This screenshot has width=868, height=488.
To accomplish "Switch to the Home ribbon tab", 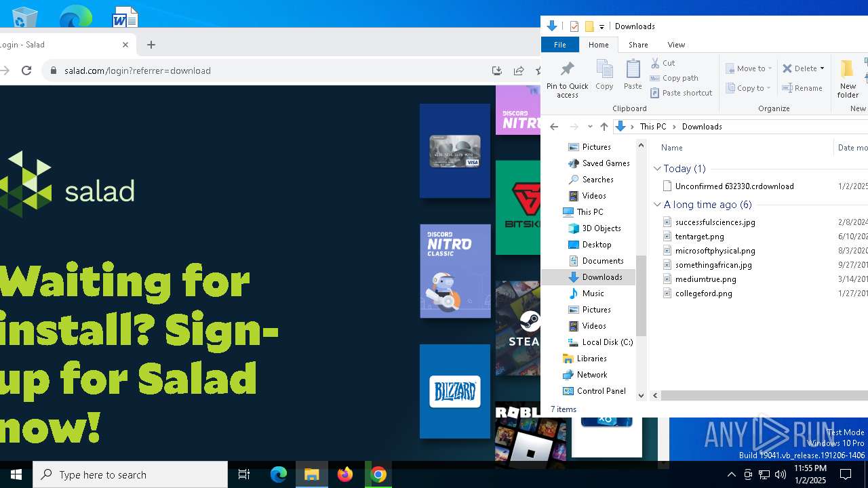I will pos(598,45).
